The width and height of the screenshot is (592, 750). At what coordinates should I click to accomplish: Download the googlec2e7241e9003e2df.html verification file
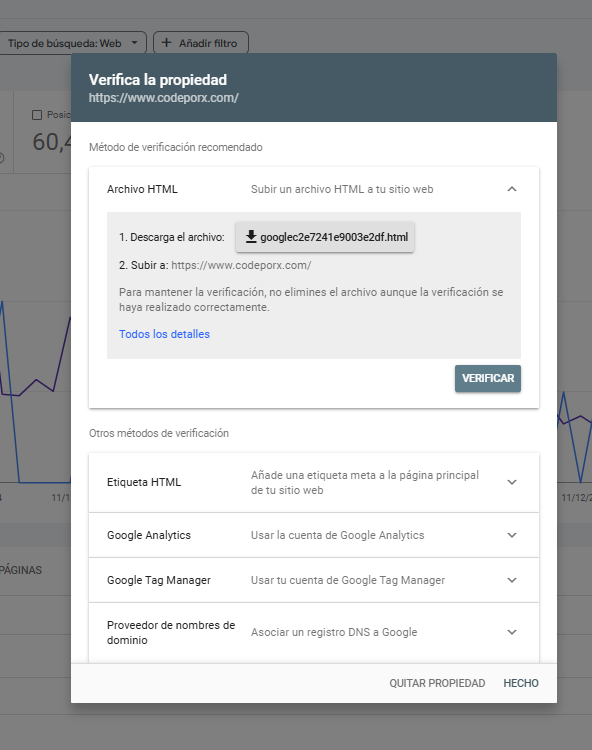pyautogui.click(x=325, y=237)
